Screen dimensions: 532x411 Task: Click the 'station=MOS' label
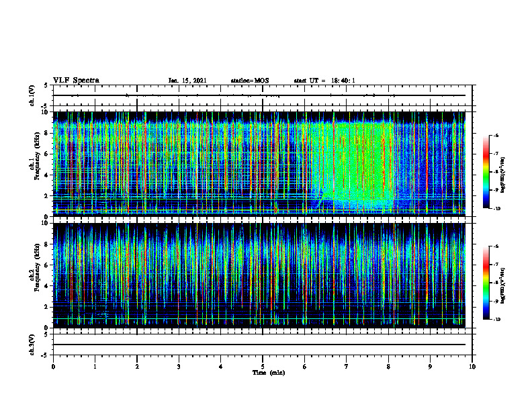[250, 81]
